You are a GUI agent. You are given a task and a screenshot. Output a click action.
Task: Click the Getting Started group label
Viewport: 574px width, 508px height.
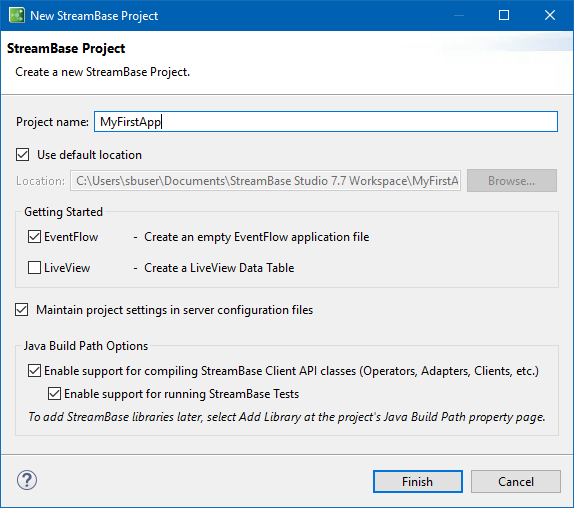point(63,212)
